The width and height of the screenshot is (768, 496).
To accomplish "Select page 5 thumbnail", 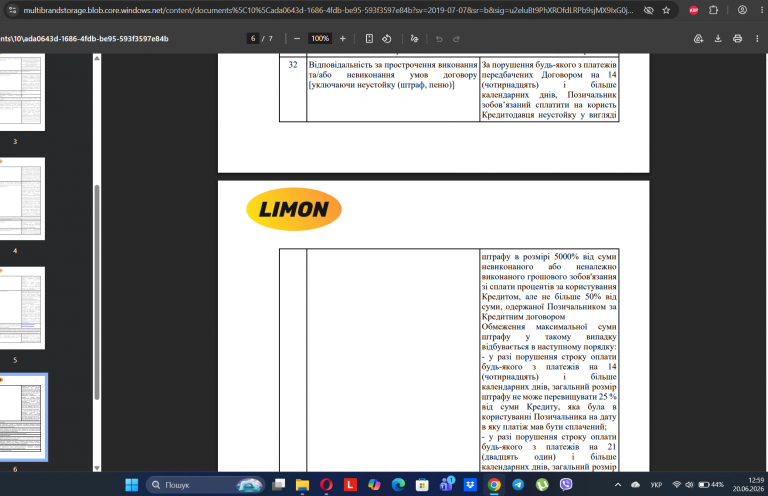I will [22, 308].
